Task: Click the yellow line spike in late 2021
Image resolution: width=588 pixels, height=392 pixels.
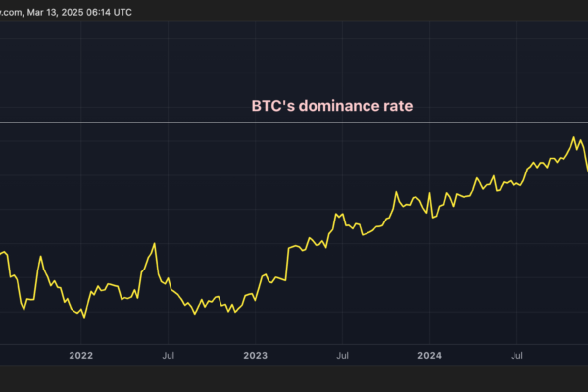Action: pos(40,257)
